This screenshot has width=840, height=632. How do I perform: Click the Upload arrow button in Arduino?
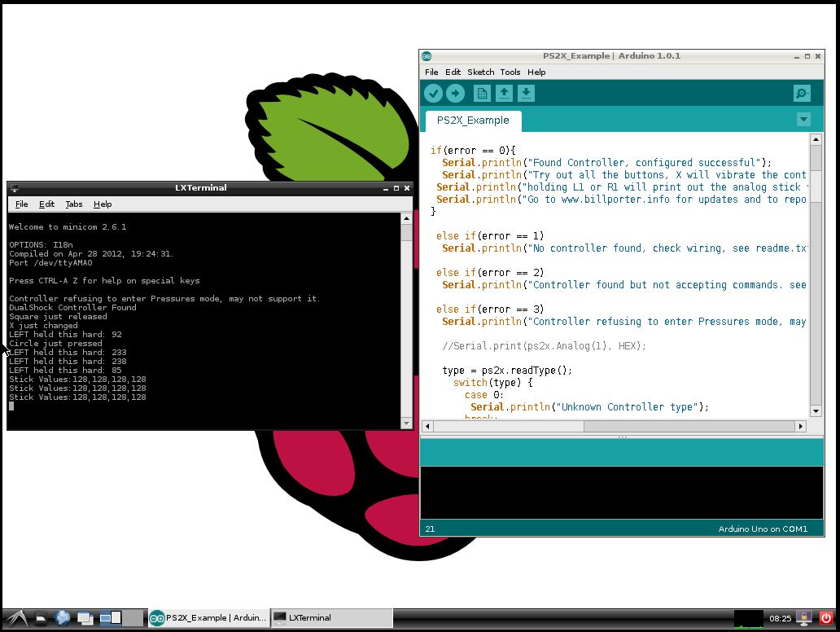coord(455,94)
